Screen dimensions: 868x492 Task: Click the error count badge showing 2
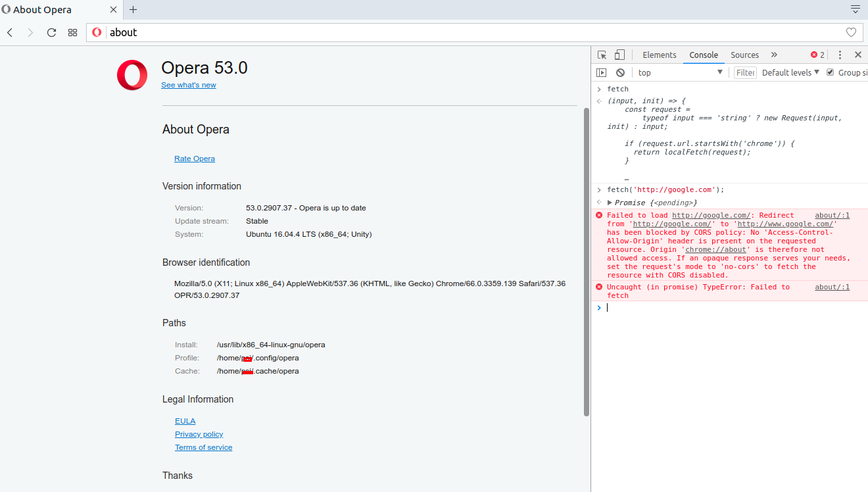point(817,55)
